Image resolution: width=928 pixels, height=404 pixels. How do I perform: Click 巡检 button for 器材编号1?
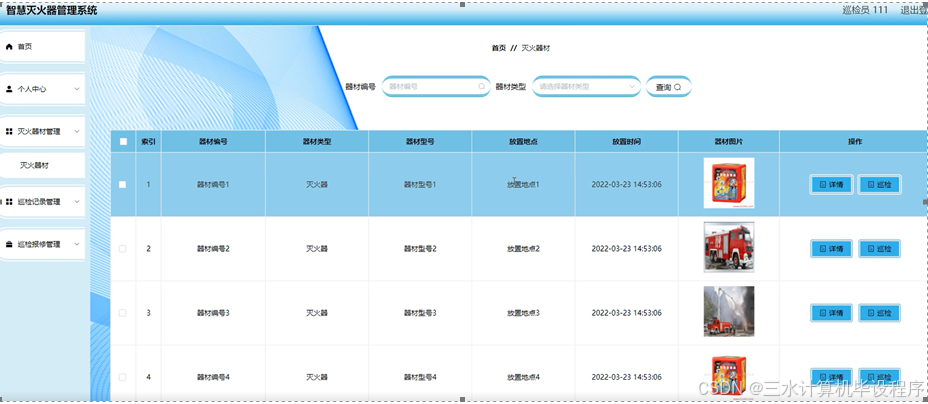click(x=879, y=185)
